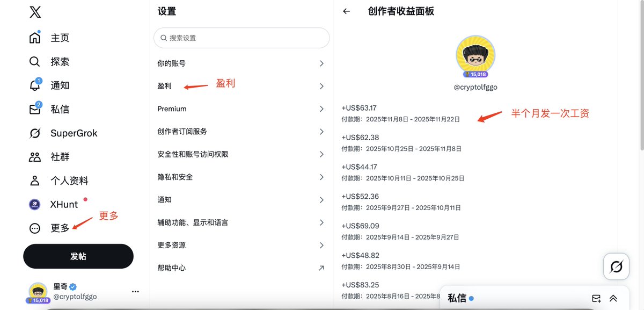Click the page vertical scrollbar
This screenshot has width=644, height=310.
click(x=641, y=75)
